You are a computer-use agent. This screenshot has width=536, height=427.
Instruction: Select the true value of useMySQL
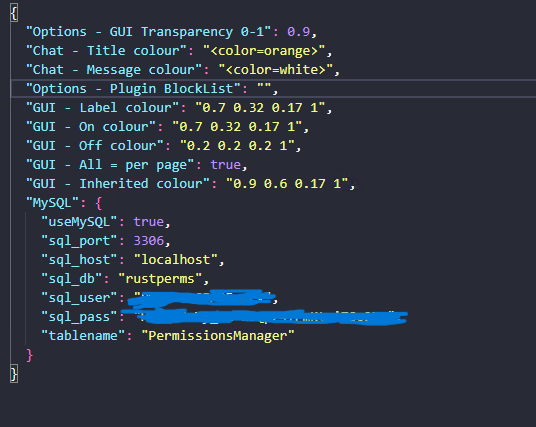click(149, 222)
